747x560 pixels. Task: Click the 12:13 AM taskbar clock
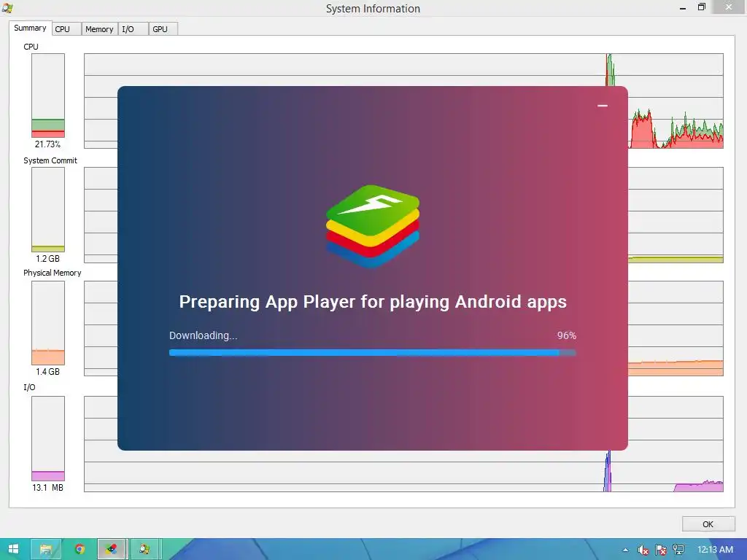(715, 550)
